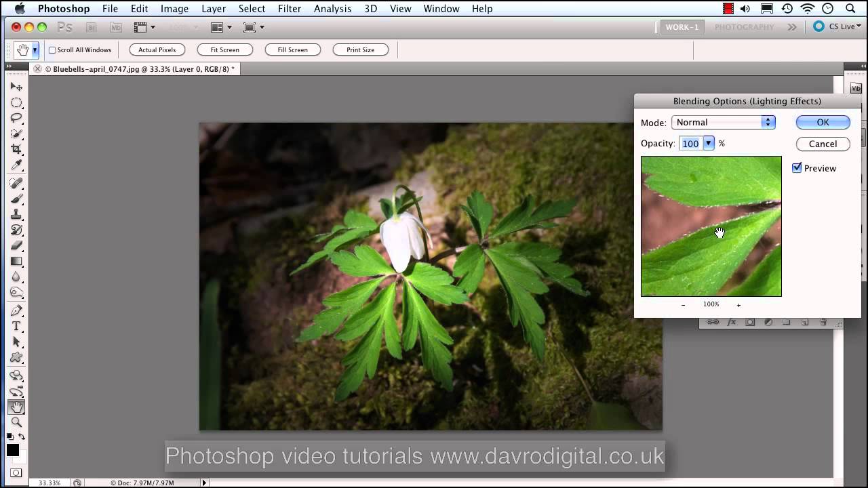The width and height of the screenshot is (868, 488).
Task: Click the Print Size button
Action: 361,50
